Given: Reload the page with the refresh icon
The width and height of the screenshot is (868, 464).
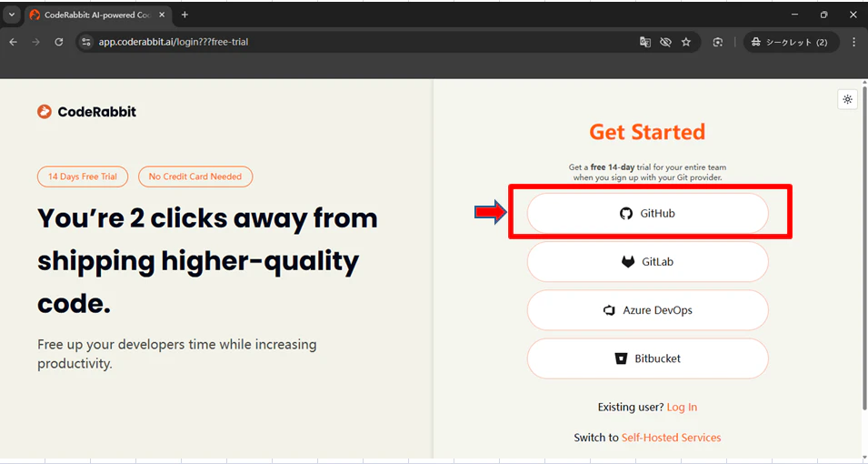Looking at the screenshot, I should click(x=59, y=42).
